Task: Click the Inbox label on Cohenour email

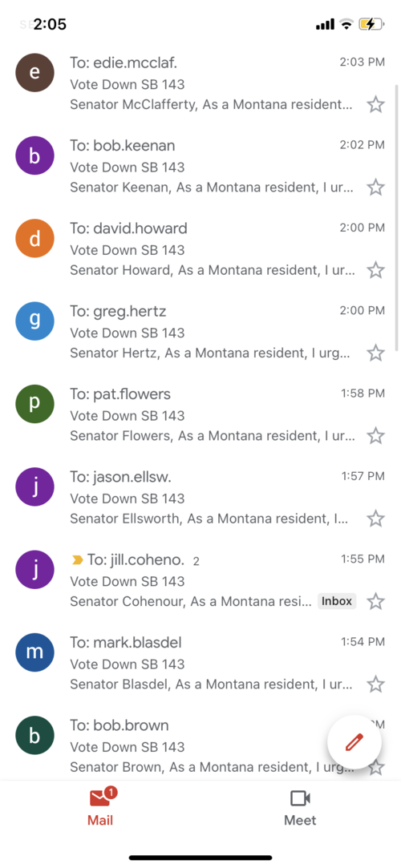Action: coord(337,601)
